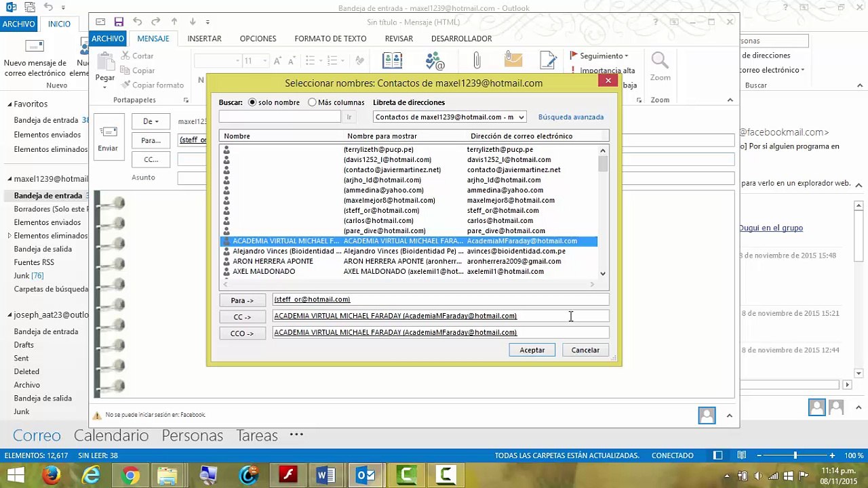The width and height of the screenshot is (868, 488).
Task: Open the INSERTAR ribbon tab
Action: (204, 39)
